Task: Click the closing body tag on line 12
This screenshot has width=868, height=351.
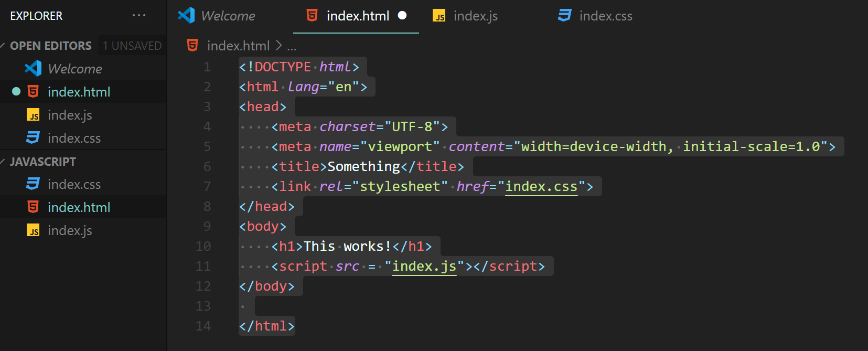Action: click(267, 286)
